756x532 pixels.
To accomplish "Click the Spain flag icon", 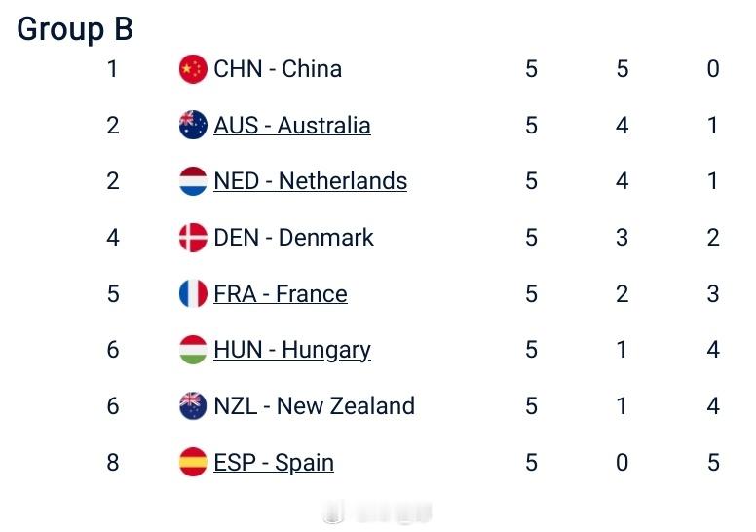I will (x=193, y=462).
